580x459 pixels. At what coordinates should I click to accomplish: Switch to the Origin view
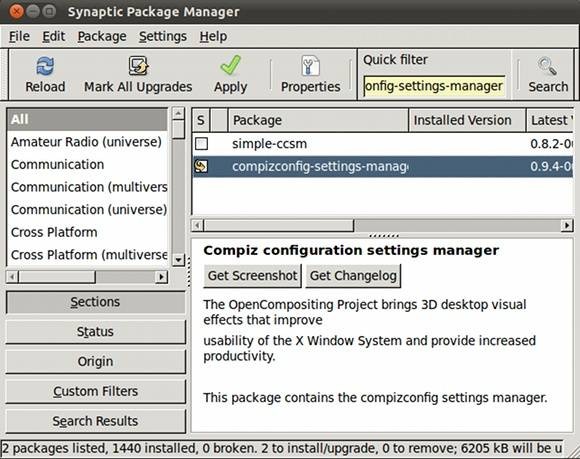[95, 361]
